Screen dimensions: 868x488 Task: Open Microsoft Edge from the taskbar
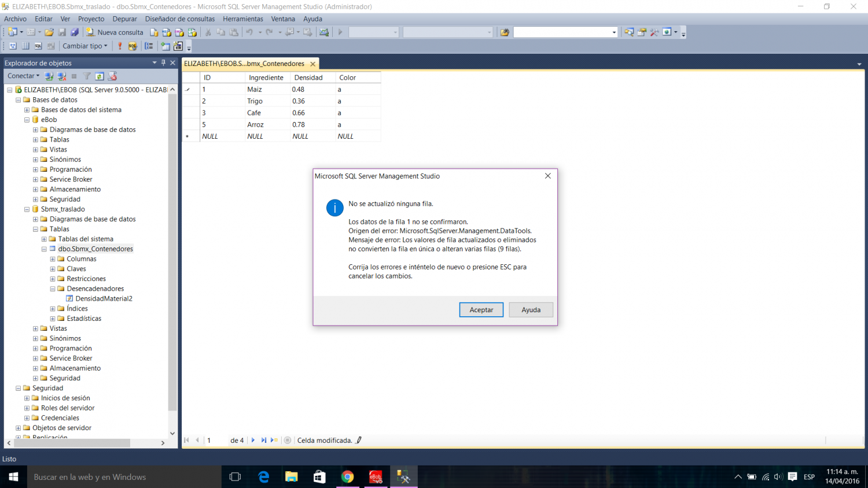tap(264, 477)
